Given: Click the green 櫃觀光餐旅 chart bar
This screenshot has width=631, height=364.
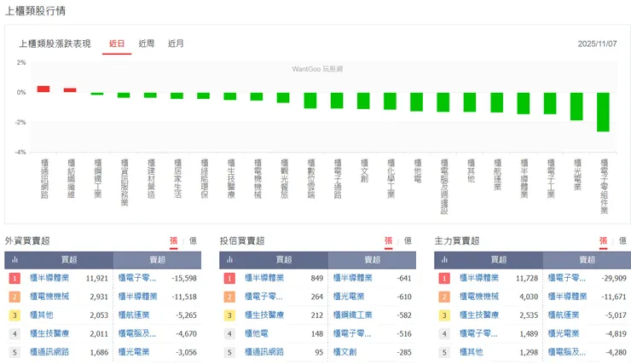Looking at the screenshot, I should [283, 98].
